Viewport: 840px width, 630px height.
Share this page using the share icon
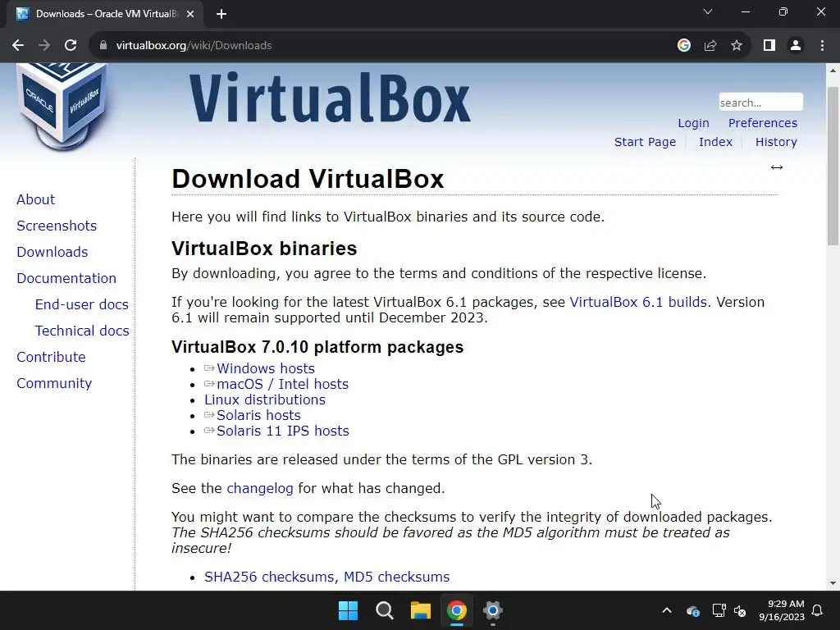710,46
